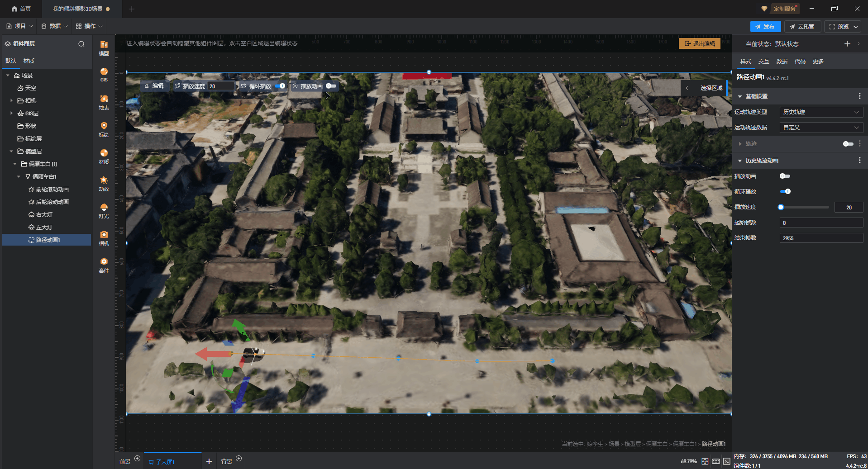Select the 套件 kit icon
This screenshot has height=469, width=868.
(104, 265)
